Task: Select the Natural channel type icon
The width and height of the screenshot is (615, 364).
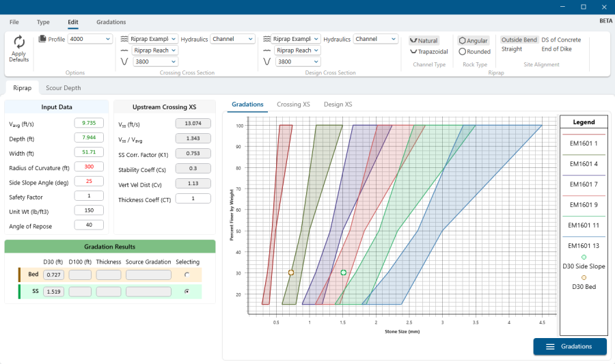Action: [413, 41]
